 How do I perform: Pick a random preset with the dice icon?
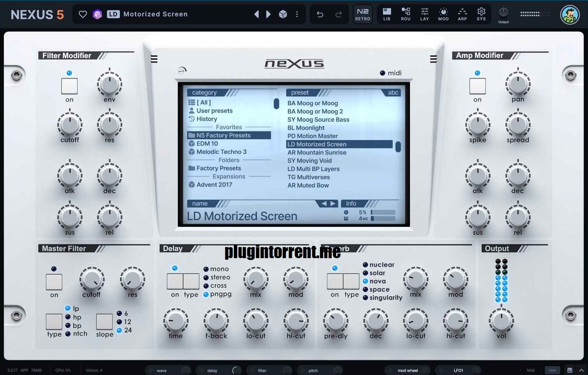(283, 14)
